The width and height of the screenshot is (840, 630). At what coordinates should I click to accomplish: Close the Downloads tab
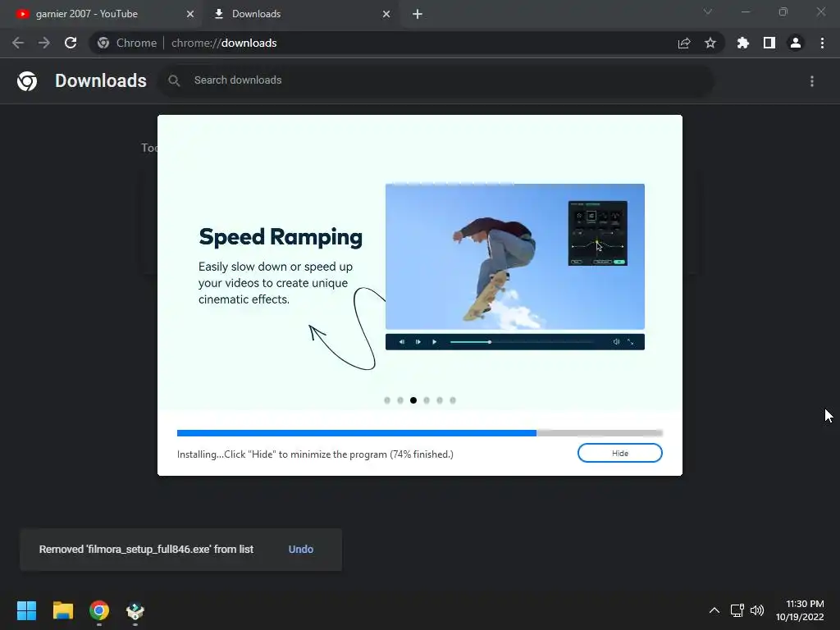386,14
